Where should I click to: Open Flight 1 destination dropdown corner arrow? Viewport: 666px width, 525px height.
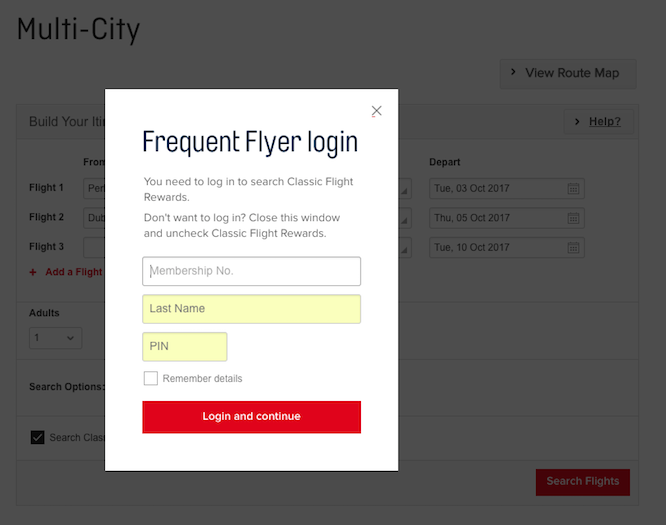tap(404, 192)
